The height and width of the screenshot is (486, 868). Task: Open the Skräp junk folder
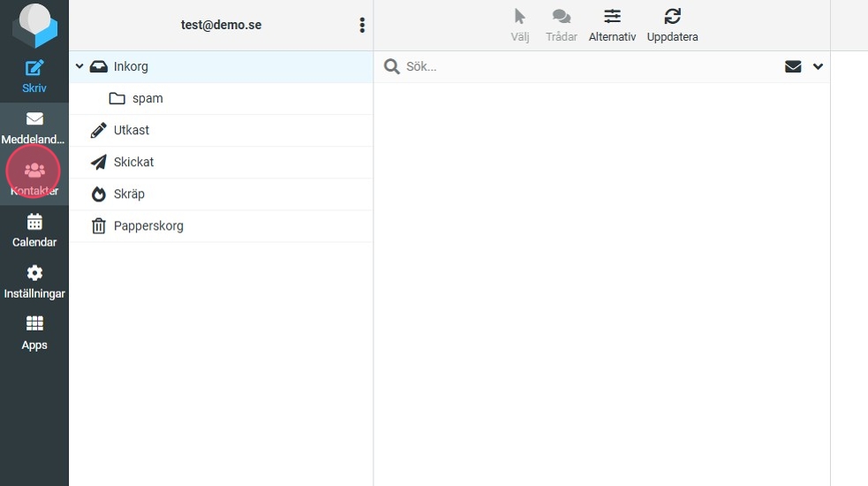point(129,194)
